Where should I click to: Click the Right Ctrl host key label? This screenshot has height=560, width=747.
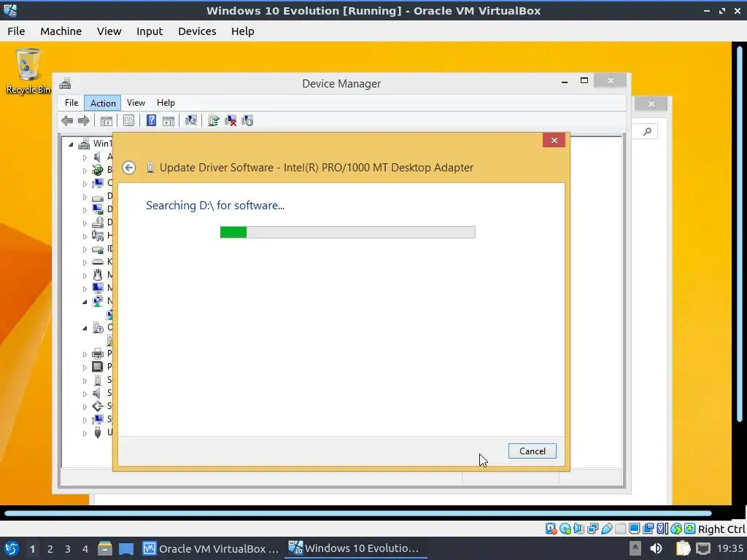(x=721, y=529)
